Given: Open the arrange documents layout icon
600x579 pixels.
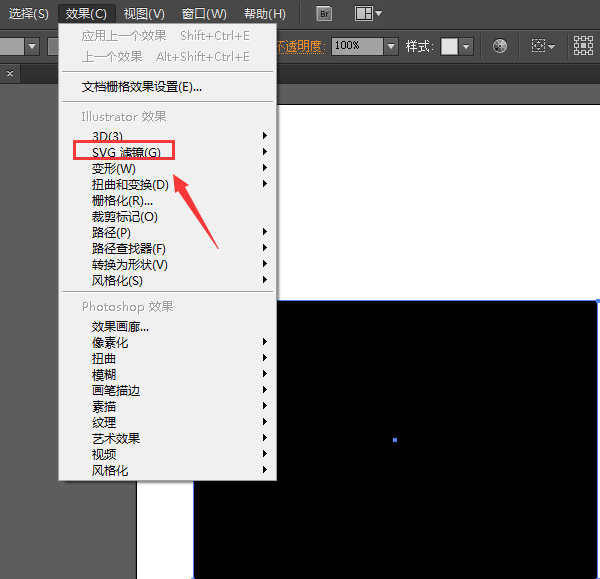Looking at the screenshot, I should point(364,14).
